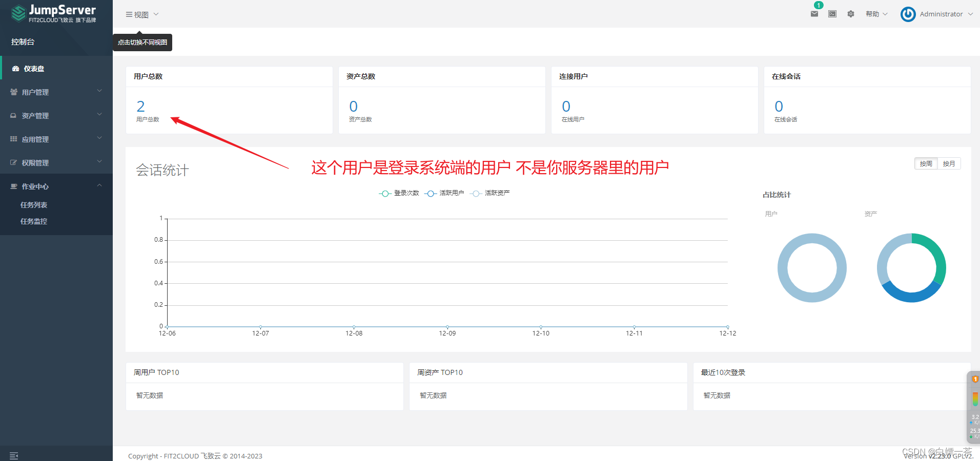Click the Copyright FIT2CLOUD footer text

pyautogui.click(x=195, y=456)
